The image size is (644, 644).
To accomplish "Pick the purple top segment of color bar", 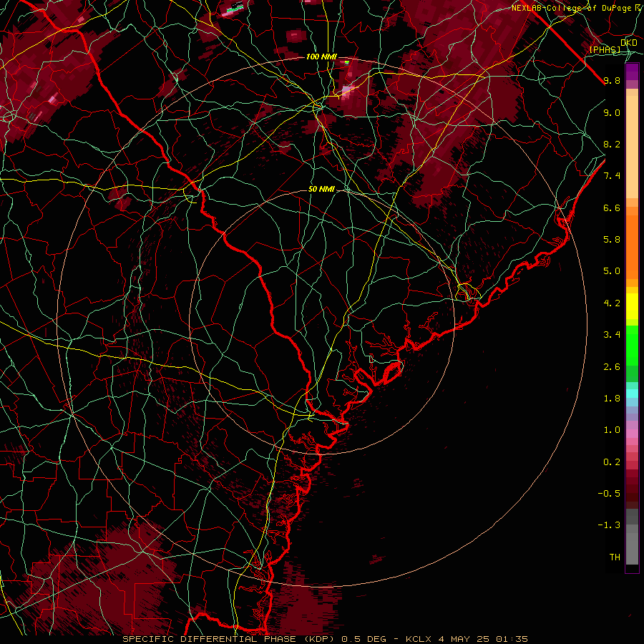I will click(x=632, y=72).
